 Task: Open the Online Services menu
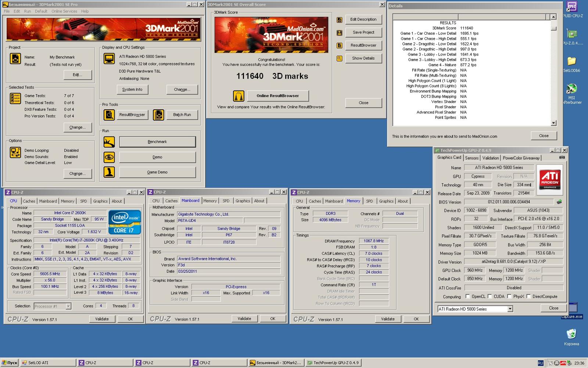click(x=64, y=11)
